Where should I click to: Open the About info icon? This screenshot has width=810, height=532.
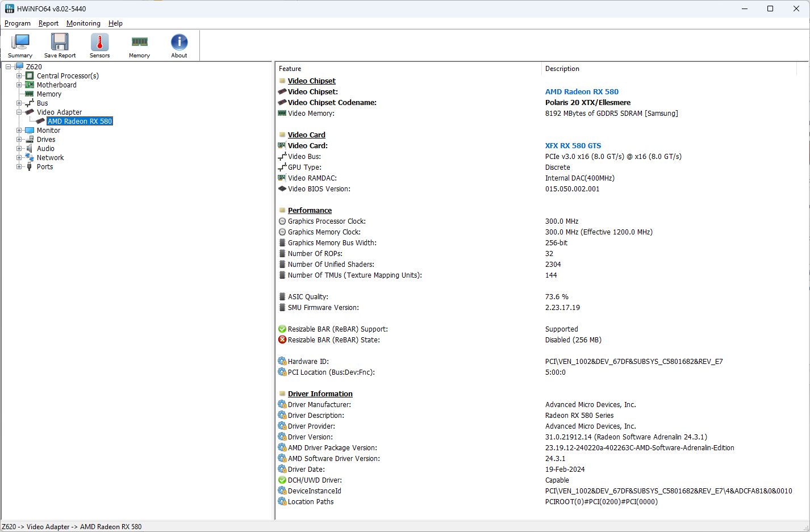pyautogui.click(x=179, y=43)
